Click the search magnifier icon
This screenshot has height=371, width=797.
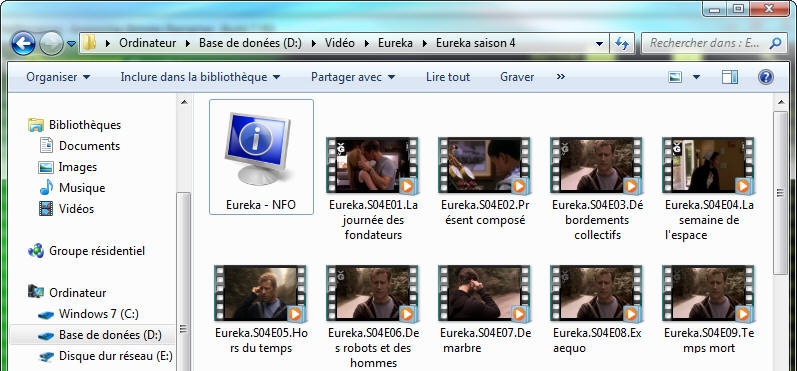pyautogui.click(x=776, y=43)
